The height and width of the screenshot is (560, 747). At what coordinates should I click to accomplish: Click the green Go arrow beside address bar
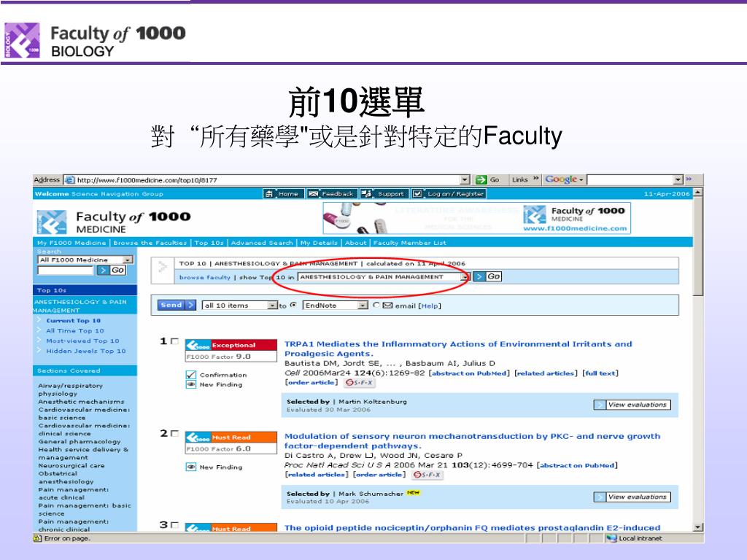click(x=481, y=179)
